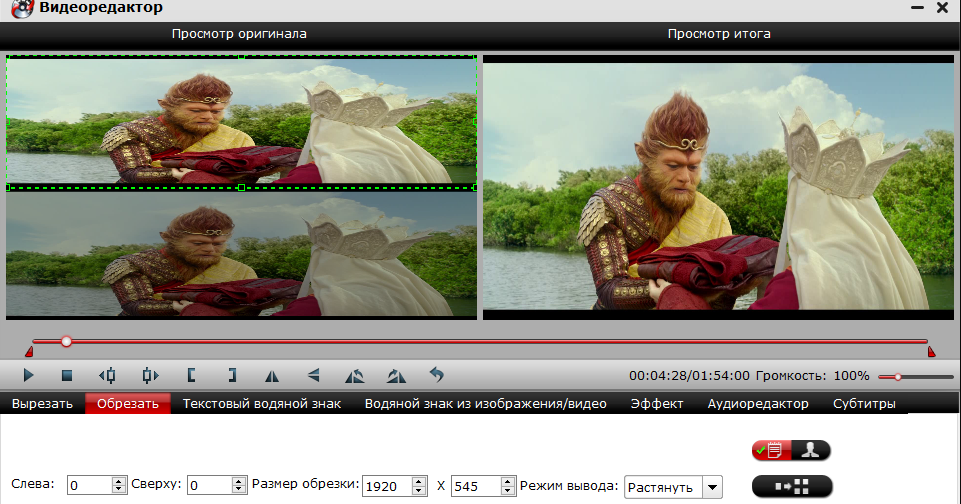Click the Размер обрезки label
Screen dimensions: 961x504
(x=305, y=484)
